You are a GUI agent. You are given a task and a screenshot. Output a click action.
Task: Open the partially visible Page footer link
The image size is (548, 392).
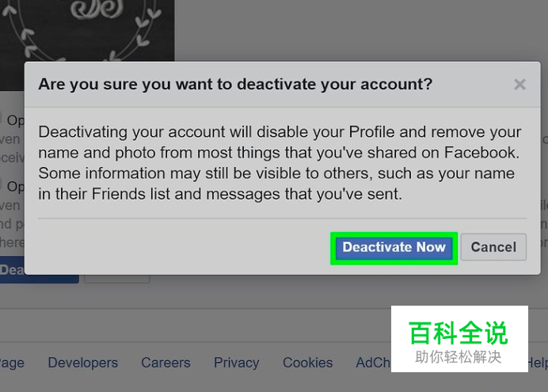click(x=12, y=363)
